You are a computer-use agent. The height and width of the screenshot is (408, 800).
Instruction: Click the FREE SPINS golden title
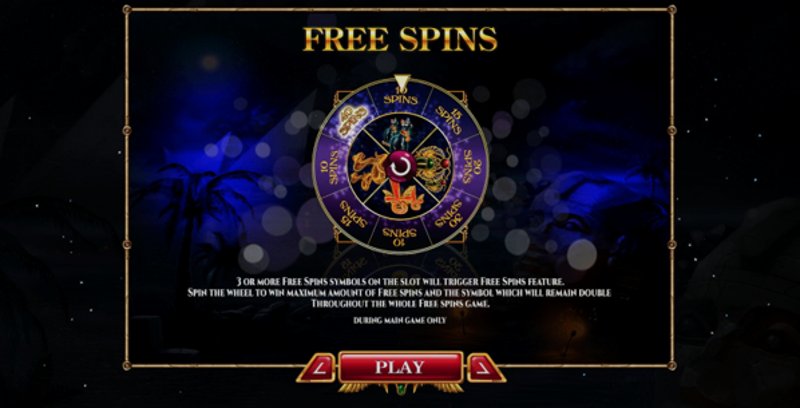400,39
